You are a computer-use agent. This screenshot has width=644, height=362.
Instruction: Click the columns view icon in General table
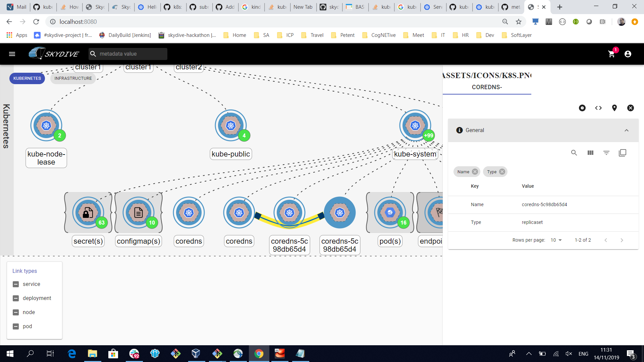(x=590, y=153)
